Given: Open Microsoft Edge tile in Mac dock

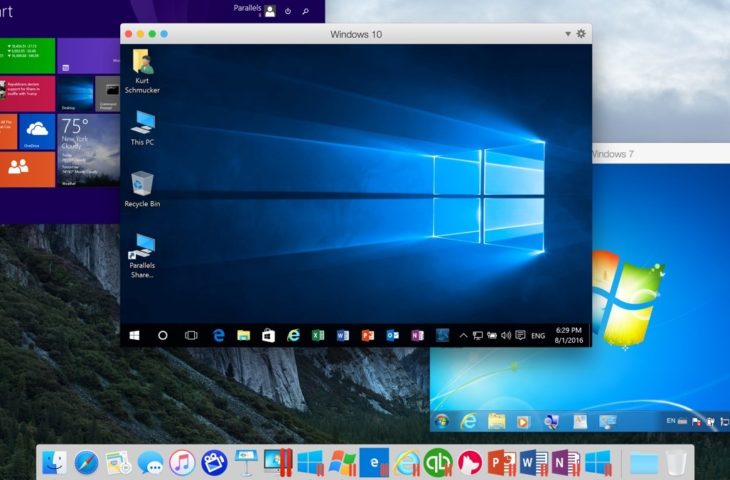Looking at the screenshot, I should click(374, 463).
